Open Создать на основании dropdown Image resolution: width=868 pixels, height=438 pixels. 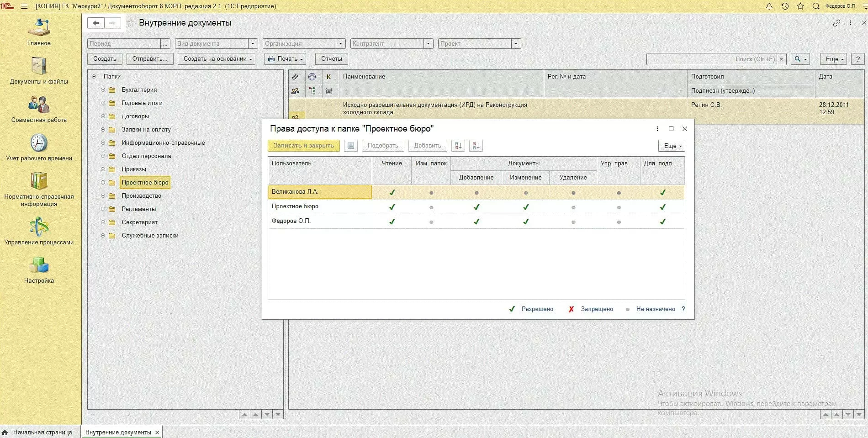[217, 59]
